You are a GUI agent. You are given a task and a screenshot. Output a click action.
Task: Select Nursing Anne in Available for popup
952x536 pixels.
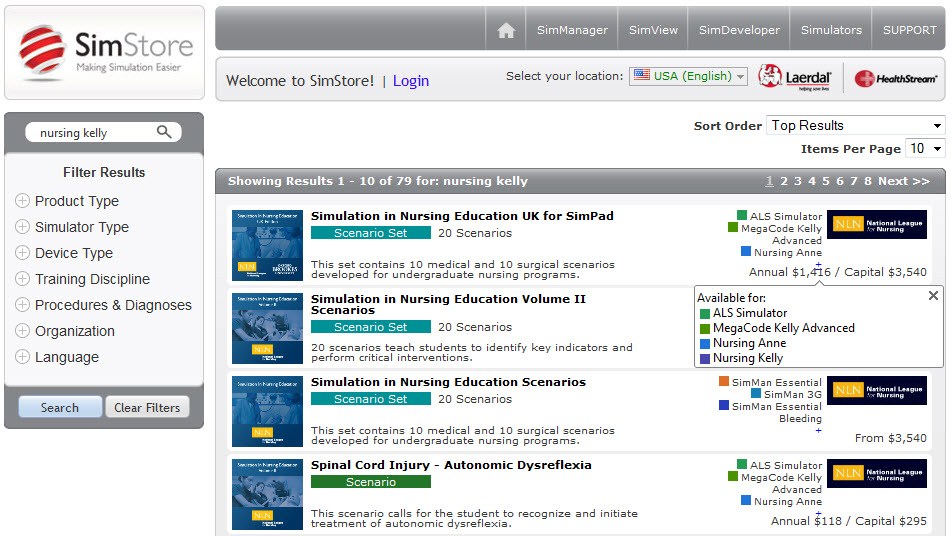point(749,343)
